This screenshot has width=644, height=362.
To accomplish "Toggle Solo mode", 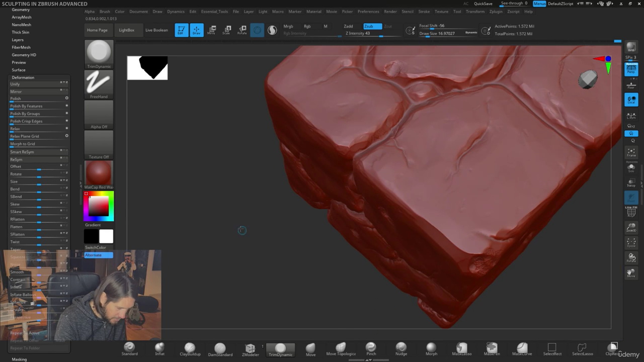I will [x=631, y=167].
